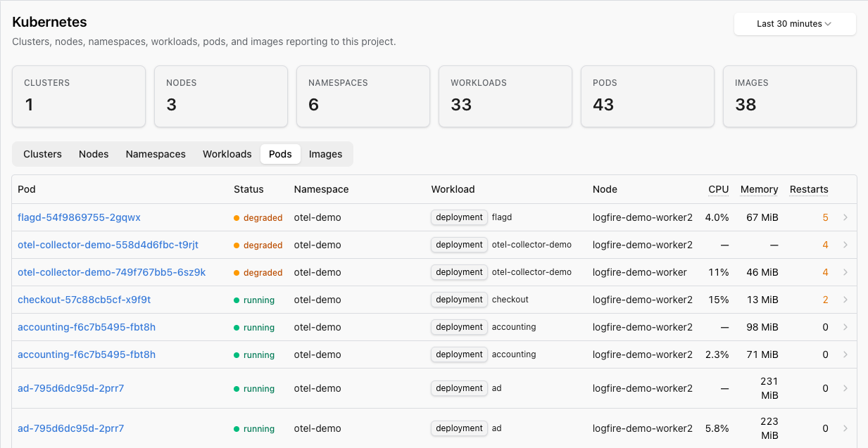Screen dimensions: 868x448
Task: Switch to the Clusters tab
Action: 43,154
